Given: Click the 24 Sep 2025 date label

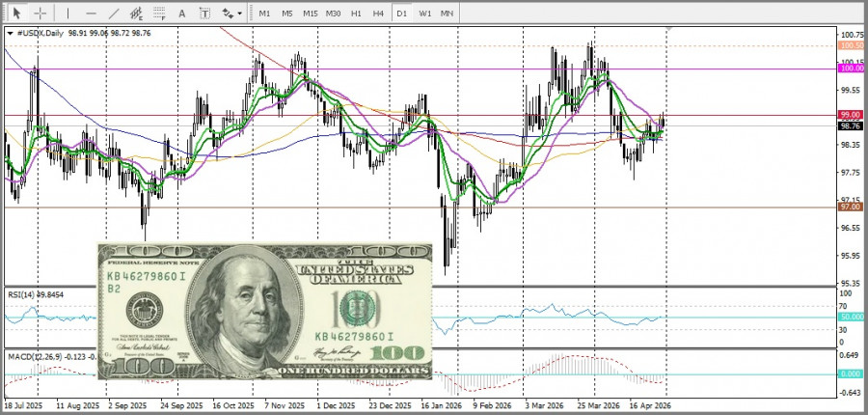Looking at the screenshot, I should click(x=179, y=405).
